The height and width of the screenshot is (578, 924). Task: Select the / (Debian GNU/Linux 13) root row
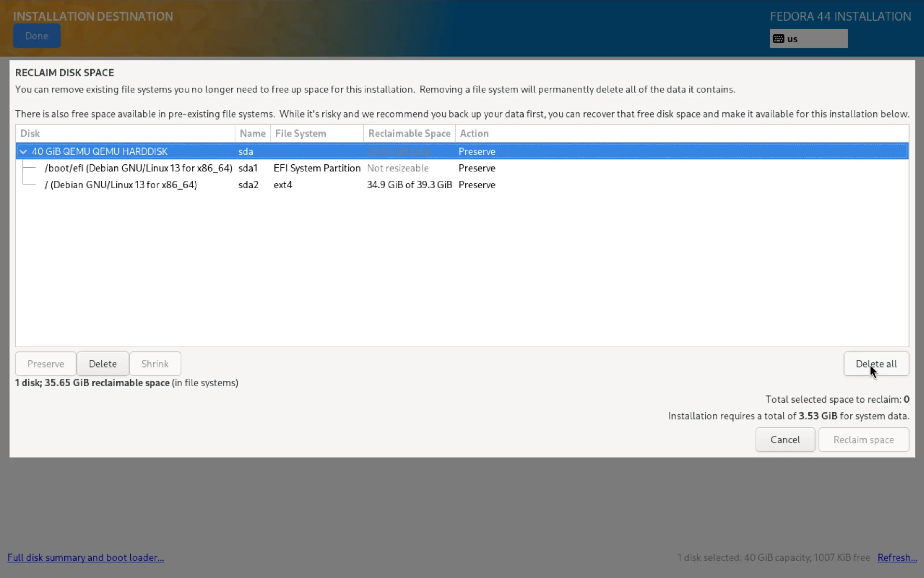point(462,185)
